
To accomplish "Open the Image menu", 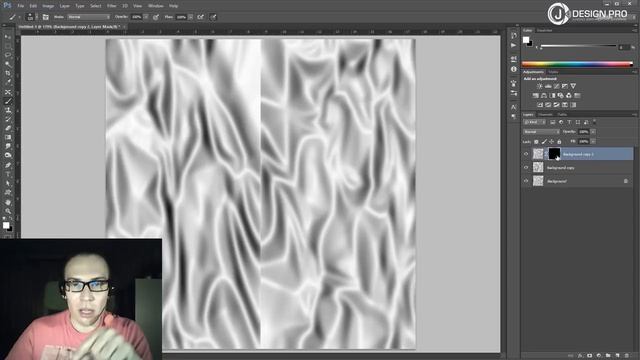I will click(48, 6).
